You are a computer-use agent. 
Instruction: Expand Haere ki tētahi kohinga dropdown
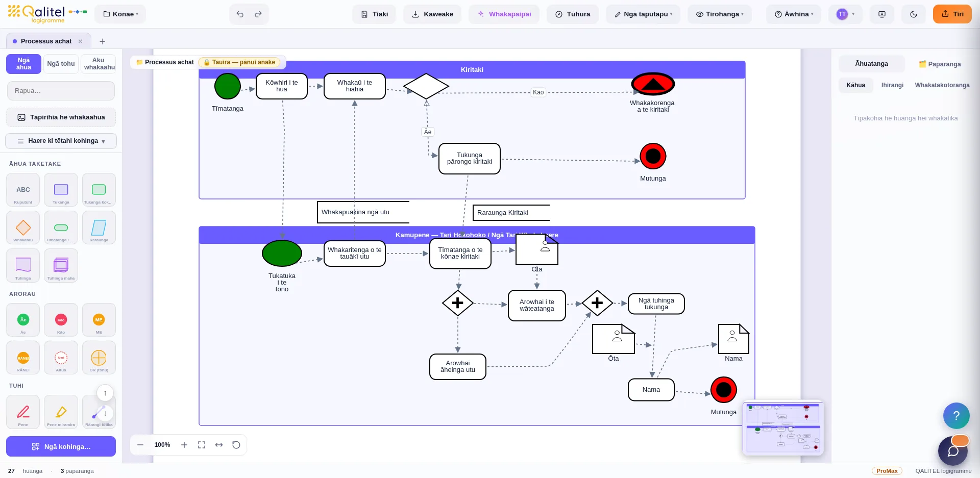[x=61, y=141]
